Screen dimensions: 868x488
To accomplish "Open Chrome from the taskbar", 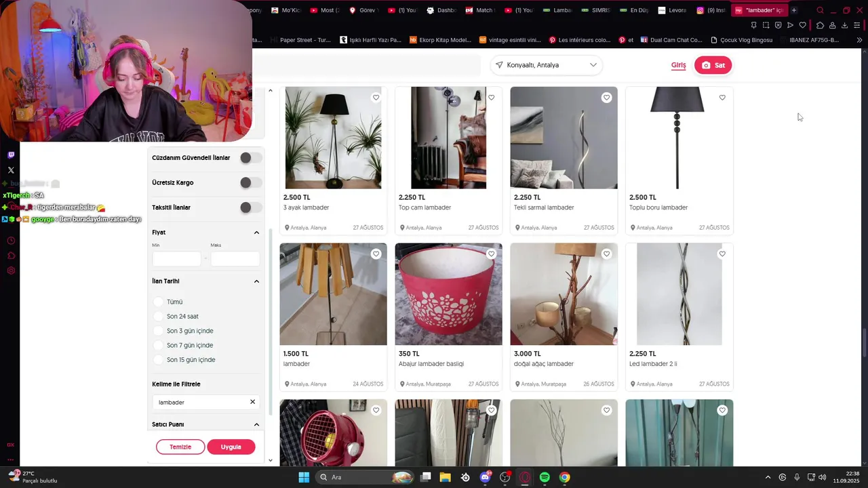I will coord(564,477).
